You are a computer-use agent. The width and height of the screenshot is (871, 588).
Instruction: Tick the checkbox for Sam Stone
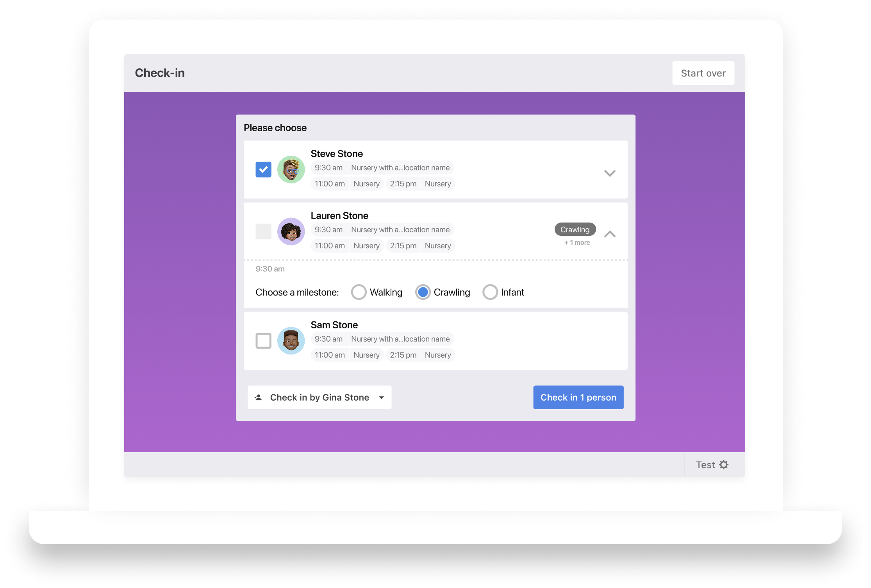pyautogui.click(x=264, y=340)
